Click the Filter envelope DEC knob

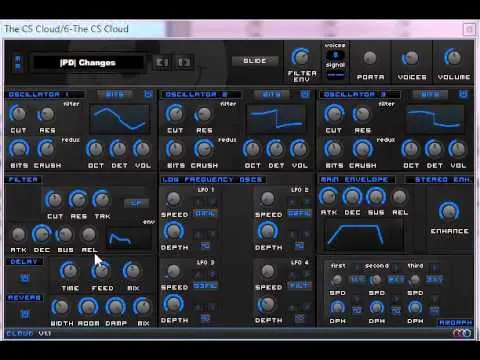(x=42, y=234)
